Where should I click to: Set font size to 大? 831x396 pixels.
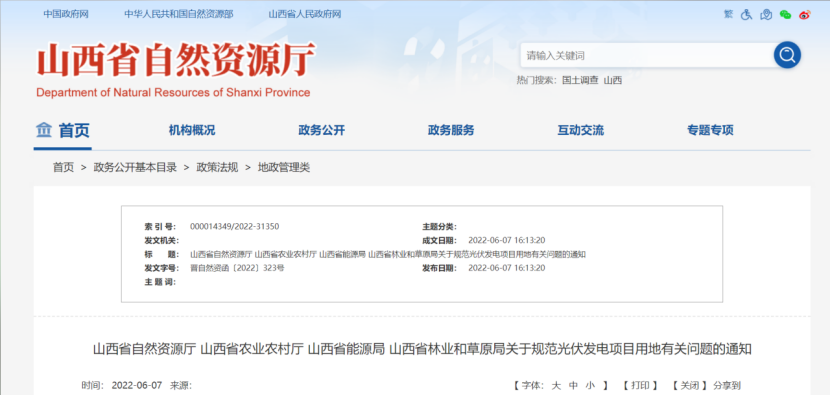556,385
